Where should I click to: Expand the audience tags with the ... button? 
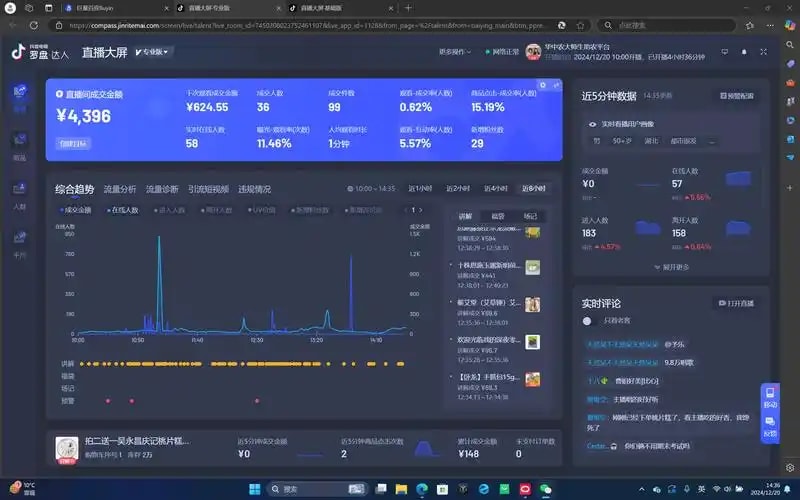pos(712,141)
